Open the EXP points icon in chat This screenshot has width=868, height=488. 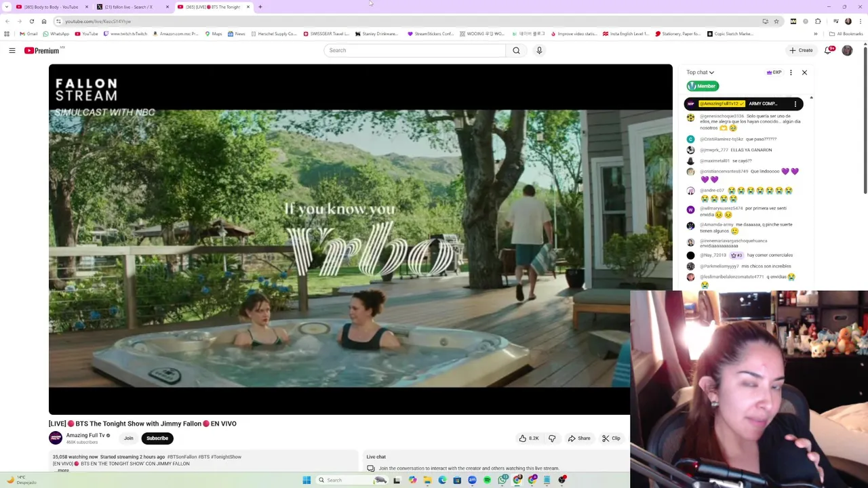tap(774, 73)
